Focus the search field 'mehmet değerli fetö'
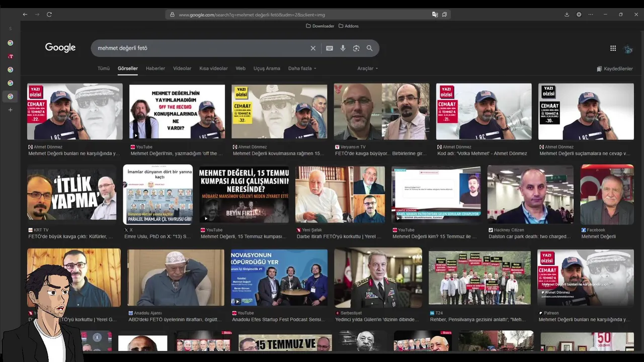Image resolution: width=644 pixels, height=362 pixels. tap(201, 48)
